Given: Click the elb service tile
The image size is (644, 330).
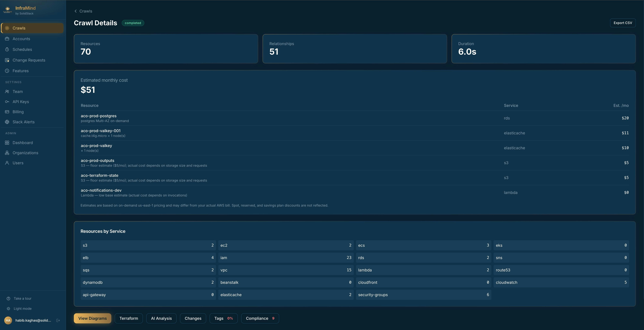Looking at the screenshot, I should [148, 258].
